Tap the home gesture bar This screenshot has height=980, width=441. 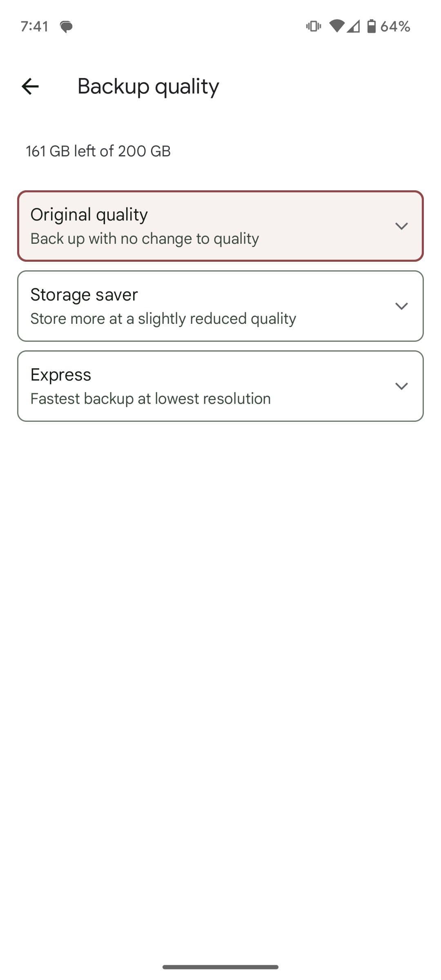(220, 967)
